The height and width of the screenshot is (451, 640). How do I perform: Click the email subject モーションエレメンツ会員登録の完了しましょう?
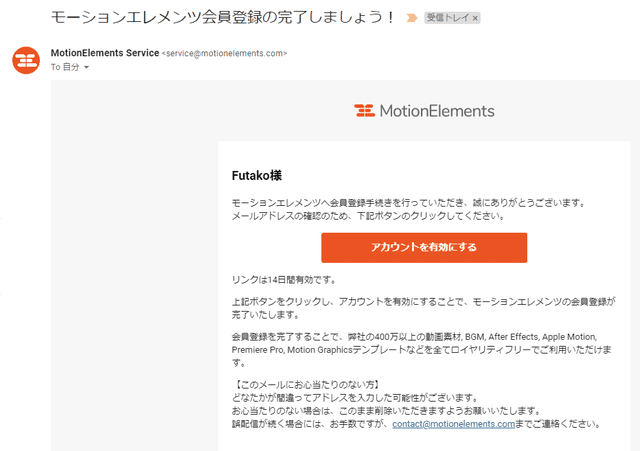point(222,17)
